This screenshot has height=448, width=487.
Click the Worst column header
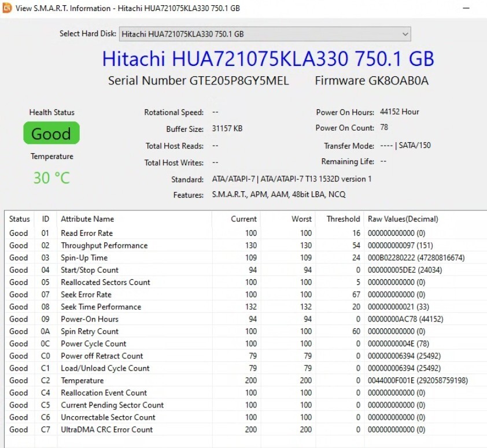[x=288, y=219]
